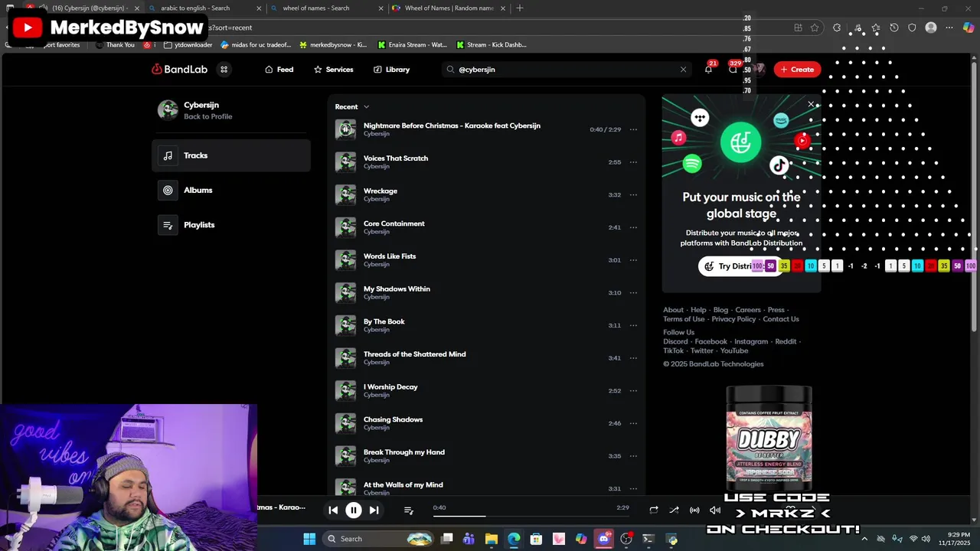Click Nightmare Before Christmas track thumbnail
The width and height of the screenshot is (980, 551).
pos(345,129)
